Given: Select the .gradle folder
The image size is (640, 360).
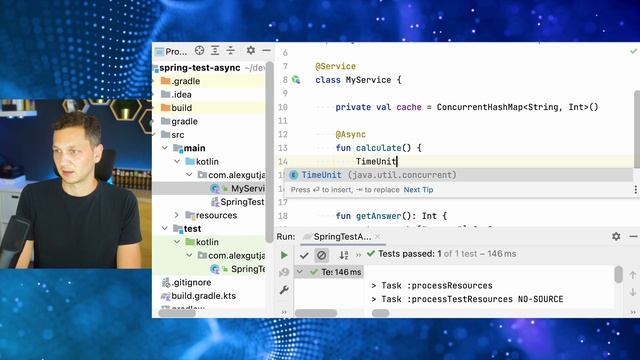Looking at the screenshot, I should point(180,81).
